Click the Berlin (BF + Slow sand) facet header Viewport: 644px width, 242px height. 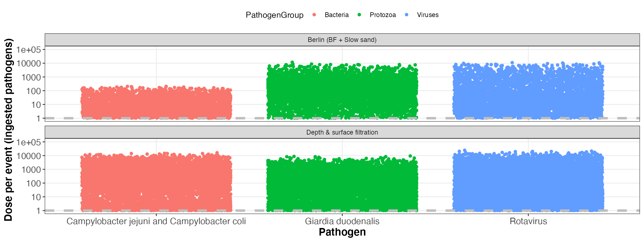click(342, 40)
